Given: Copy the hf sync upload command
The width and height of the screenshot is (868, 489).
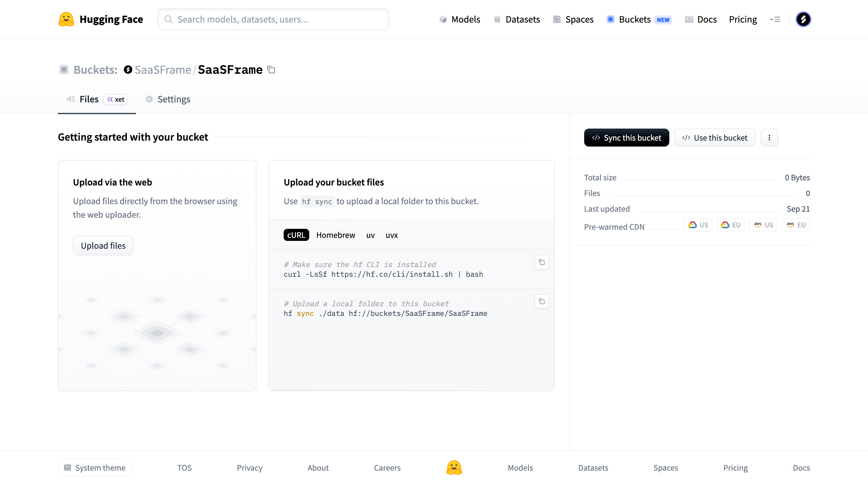Looking at the screenshot, I should 542,301.
